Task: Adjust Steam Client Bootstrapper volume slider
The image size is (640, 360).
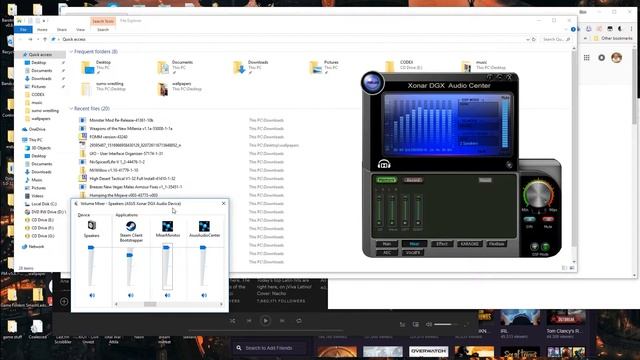Action: pos(130,255)
